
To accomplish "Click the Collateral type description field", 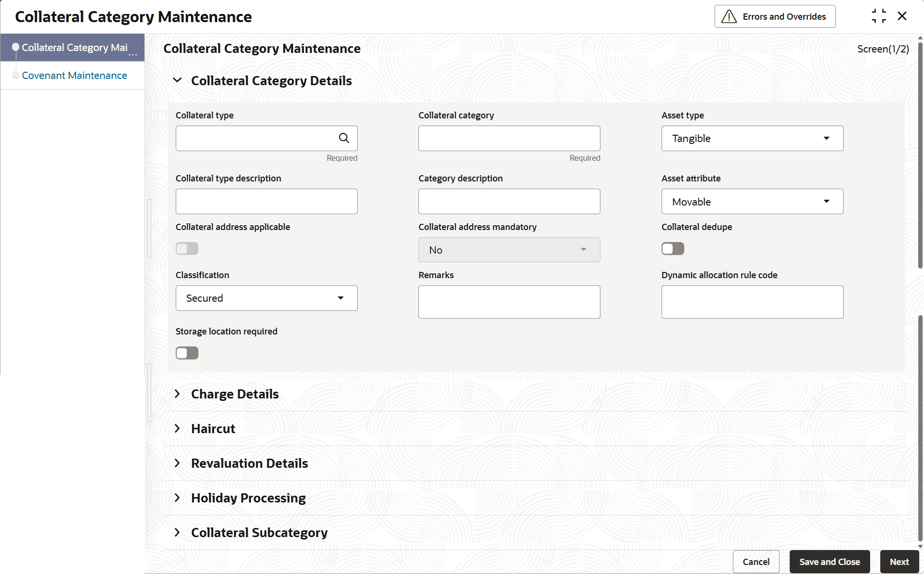I will tap(266, 202).
